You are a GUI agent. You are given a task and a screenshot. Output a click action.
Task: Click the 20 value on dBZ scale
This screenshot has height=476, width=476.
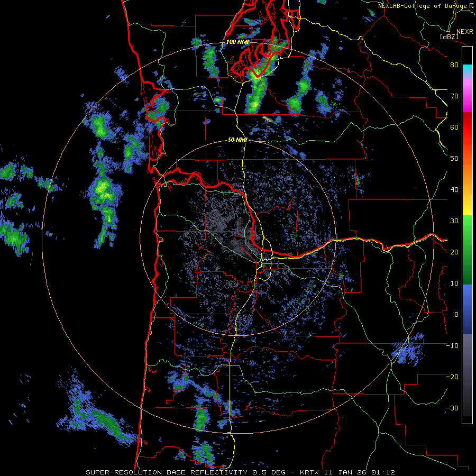pos(454,252)
